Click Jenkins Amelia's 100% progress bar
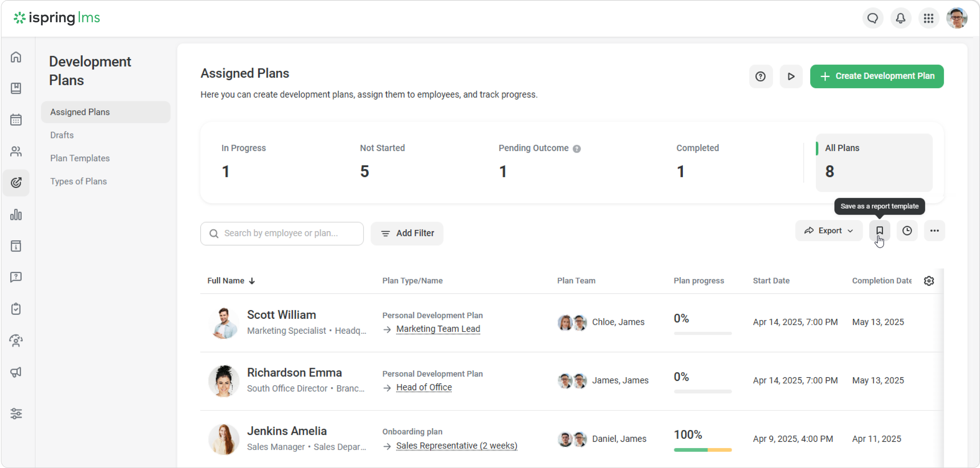 [x=702, y=450]
